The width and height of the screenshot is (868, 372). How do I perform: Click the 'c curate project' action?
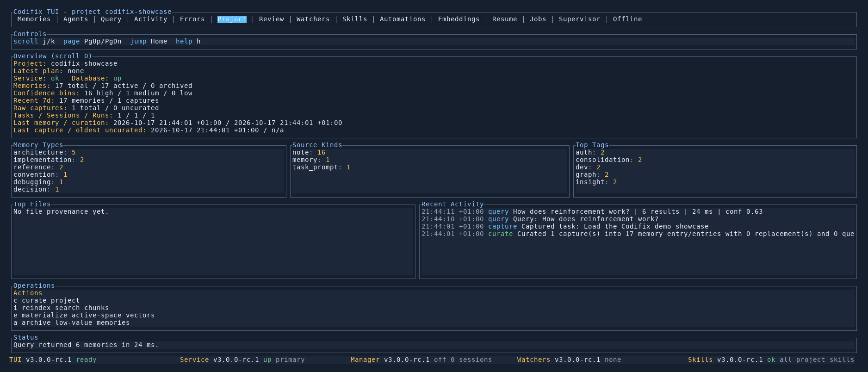(x=47, y=300)
